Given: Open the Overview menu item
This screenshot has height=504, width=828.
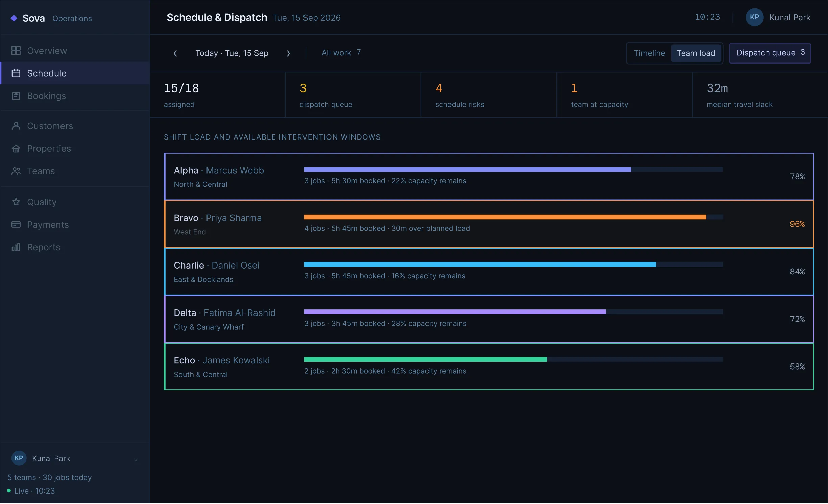Looking at the screenshot, I should pyautogui.click(x=75, y=51).
